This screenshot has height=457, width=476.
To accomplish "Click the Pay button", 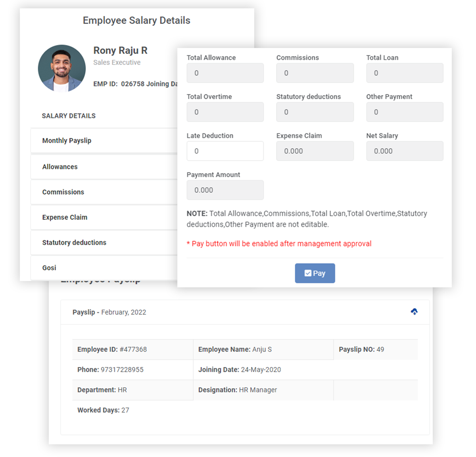I will (315, 273).
